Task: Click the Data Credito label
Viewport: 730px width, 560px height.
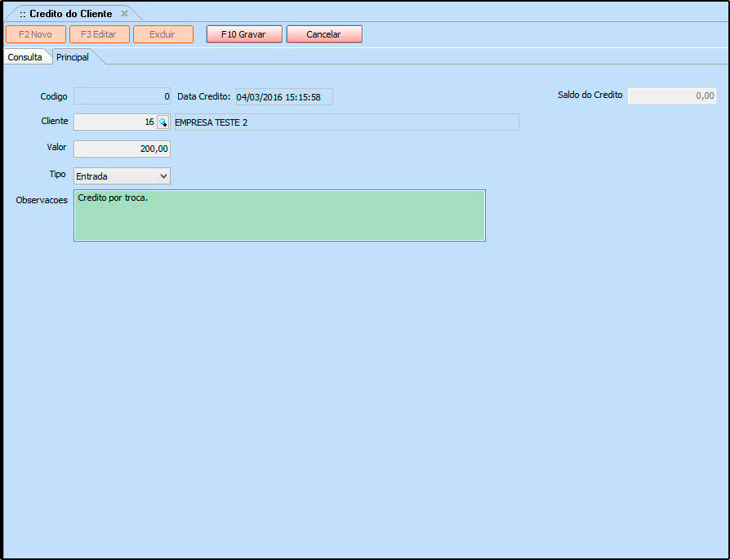Action: (204, 97)
